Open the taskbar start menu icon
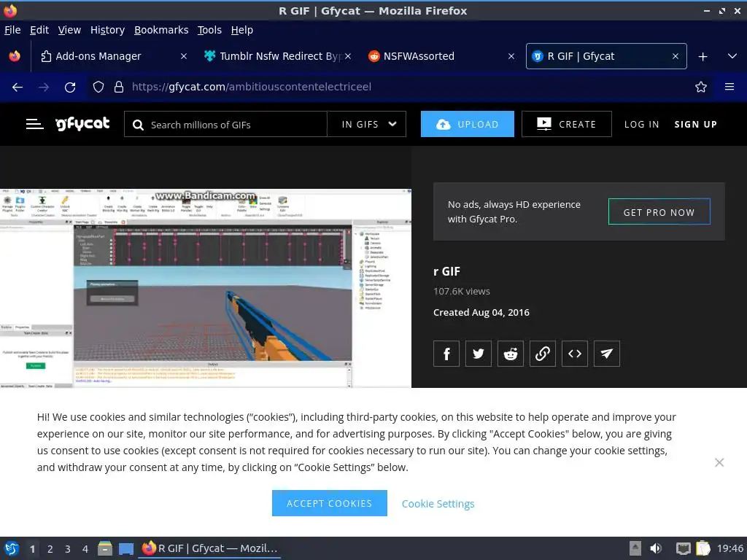Screen dimensions: 747x560 click(x=12, y=548)
